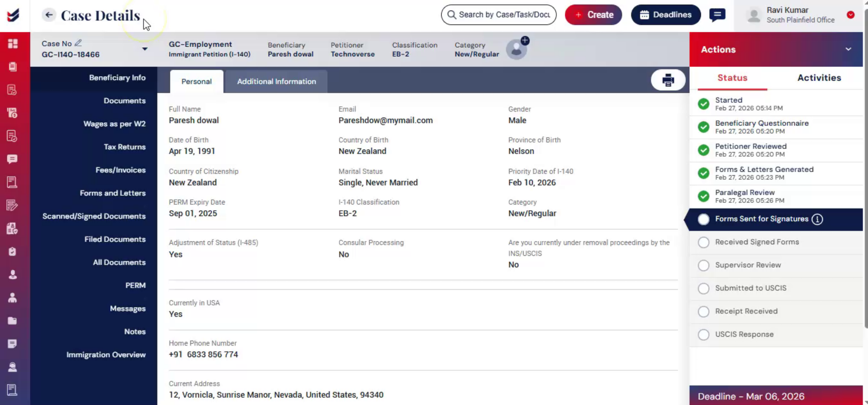Click the green check beside Beneficiary Questionnaire
The image size is (868, 405).
703,127
